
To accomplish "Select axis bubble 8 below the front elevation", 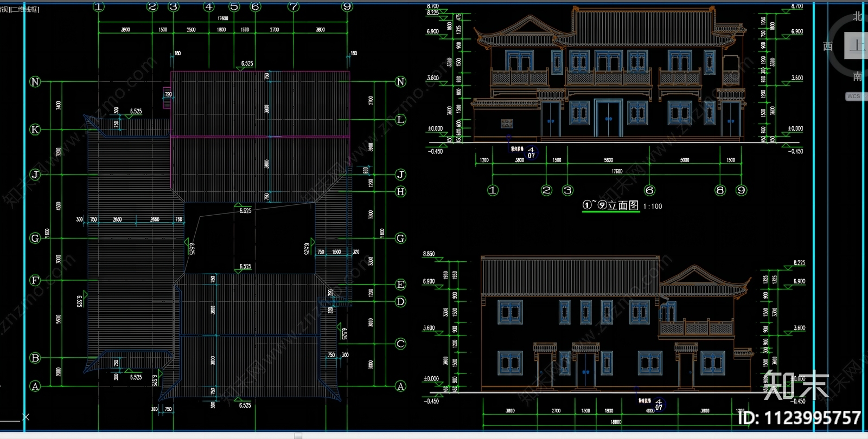I will 720,190.
